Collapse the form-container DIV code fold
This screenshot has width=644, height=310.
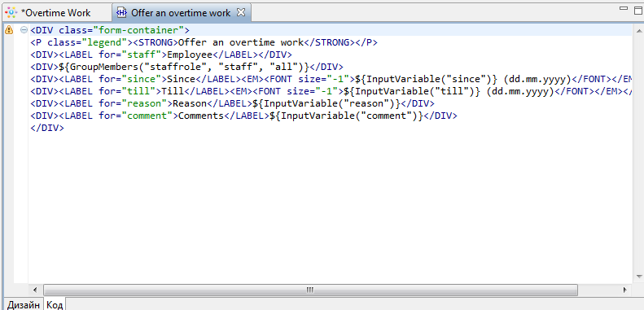(x=24, y=30)
